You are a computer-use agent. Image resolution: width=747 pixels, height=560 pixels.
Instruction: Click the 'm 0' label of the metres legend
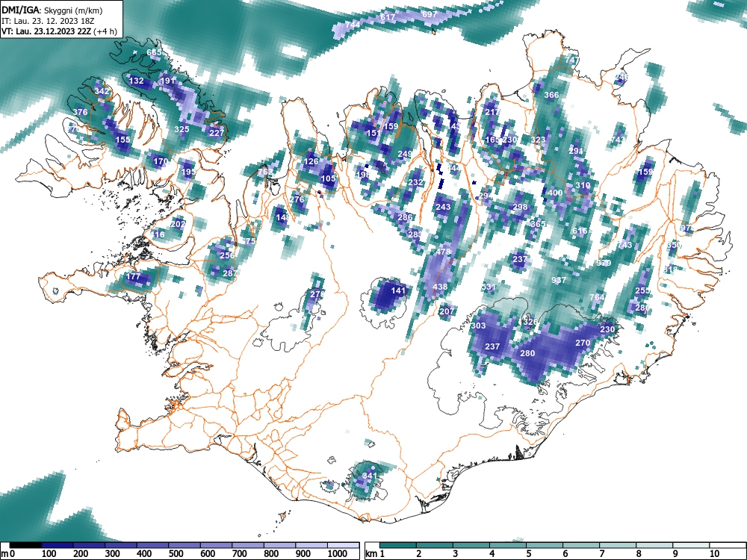point(8,554)
